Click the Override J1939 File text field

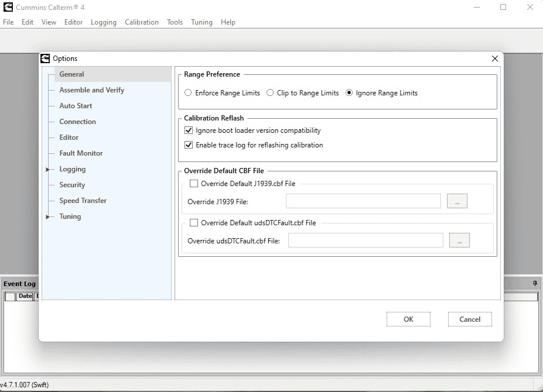[363, 201]
